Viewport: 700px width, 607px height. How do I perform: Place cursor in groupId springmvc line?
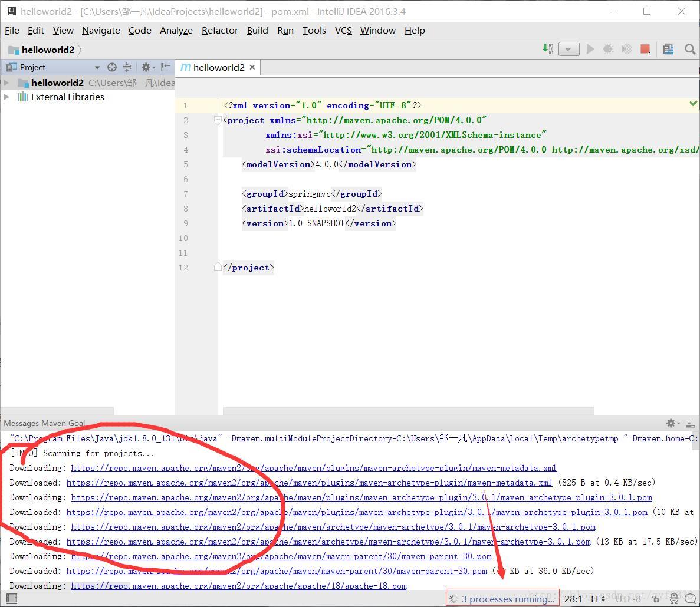(x=311, y=193)
